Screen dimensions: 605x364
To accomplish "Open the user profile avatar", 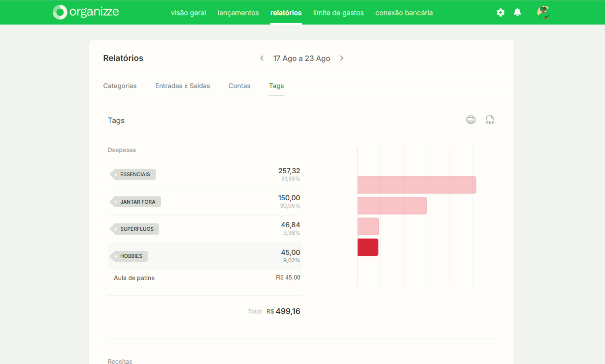I will pos(544,13).
